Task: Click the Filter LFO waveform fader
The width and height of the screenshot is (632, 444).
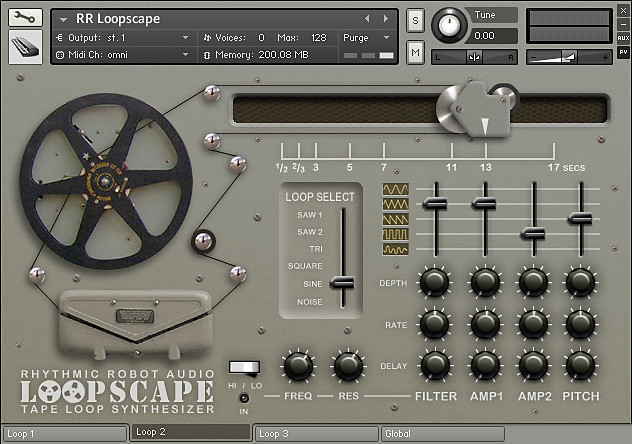Action: tap(435, 203)
